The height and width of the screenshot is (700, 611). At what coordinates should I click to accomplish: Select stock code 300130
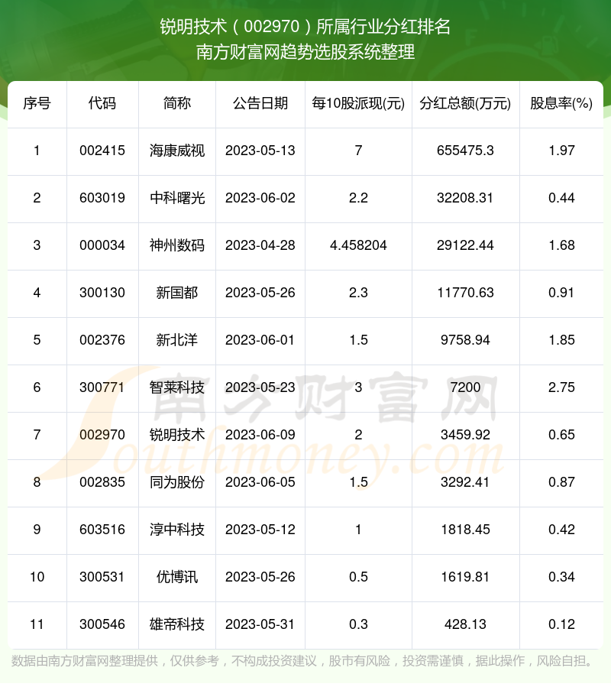click(x=102, y=293)
